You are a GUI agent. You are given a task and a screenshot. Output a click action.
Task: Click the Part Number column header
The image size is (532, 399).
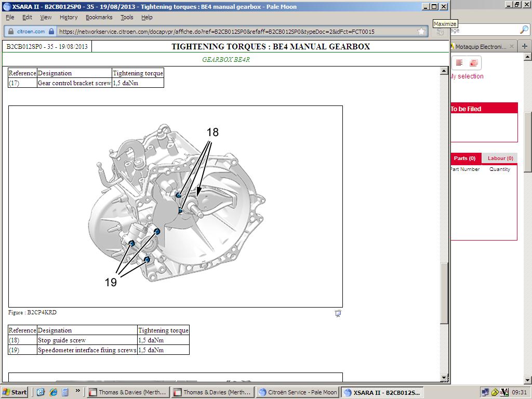click(465, 169)
